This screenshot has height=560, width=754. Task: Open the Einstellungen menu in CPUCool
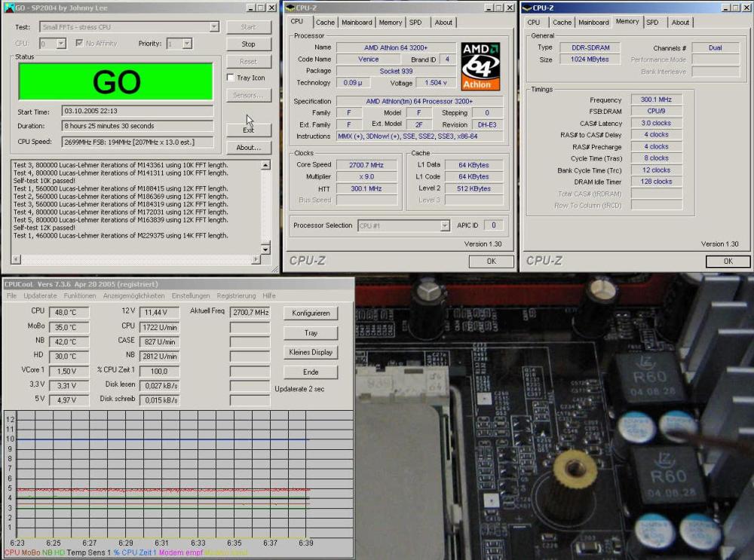[x=191, y=295]
